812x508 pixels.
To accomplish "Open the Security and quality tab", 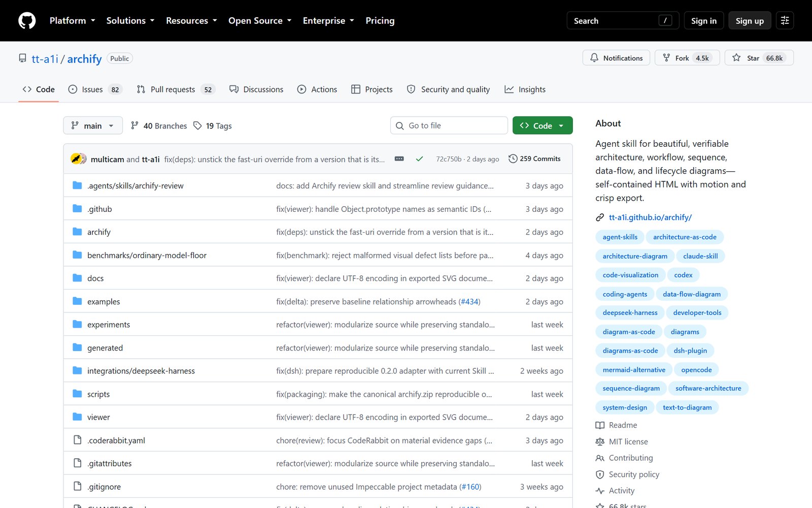I will [x=449, y=89].
